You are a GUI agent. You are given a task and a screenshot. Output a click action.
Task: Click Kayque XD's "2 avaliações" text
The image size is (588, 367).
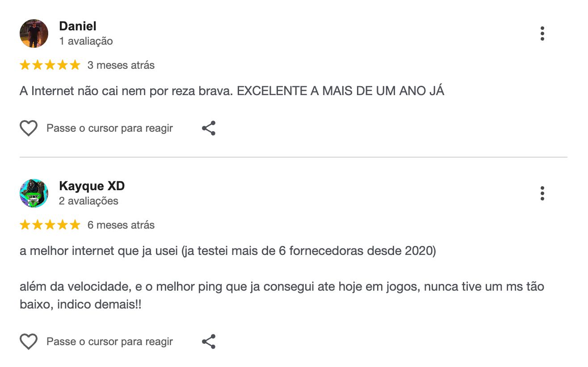tap(88, 201)
